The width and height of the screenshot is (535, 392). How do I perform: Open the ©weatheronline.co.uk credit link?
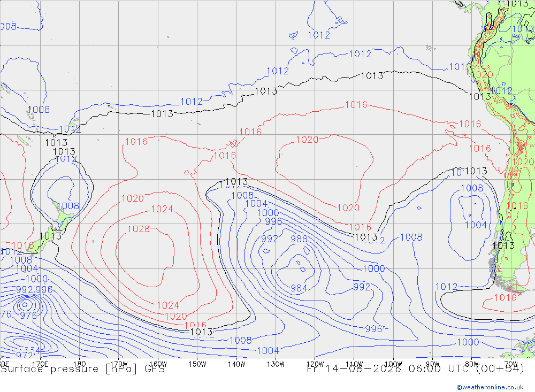490,387
